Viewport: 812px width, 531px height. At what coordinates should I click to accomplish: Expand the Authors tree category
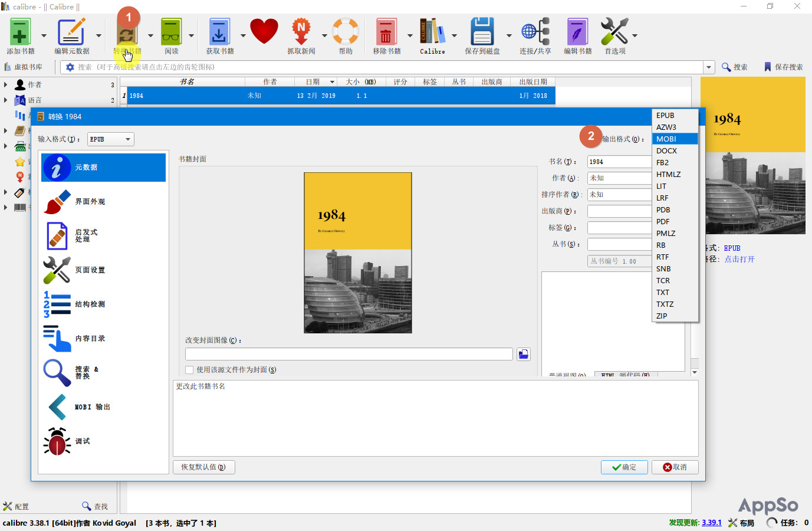point(6,85)
